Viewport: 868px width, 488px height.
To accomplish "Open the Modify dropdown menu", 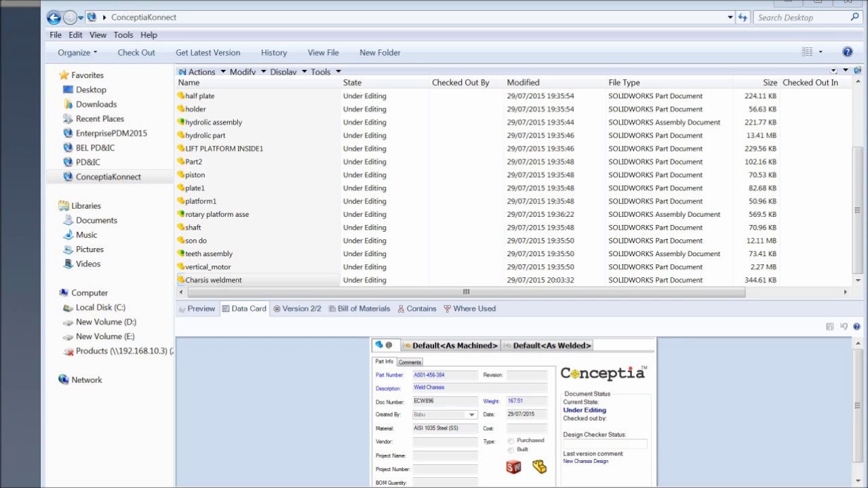I will (x=248, y=71).
